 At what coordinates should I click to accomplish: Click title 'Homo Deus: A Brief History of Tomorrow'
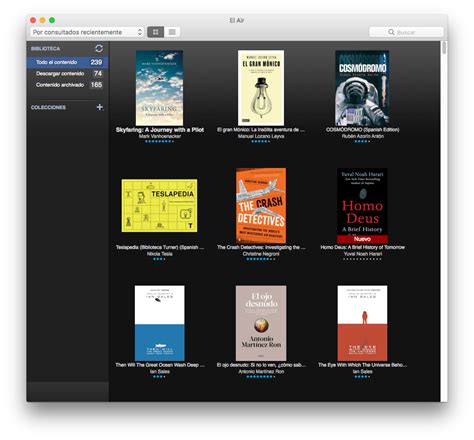(x=362, y=247)
